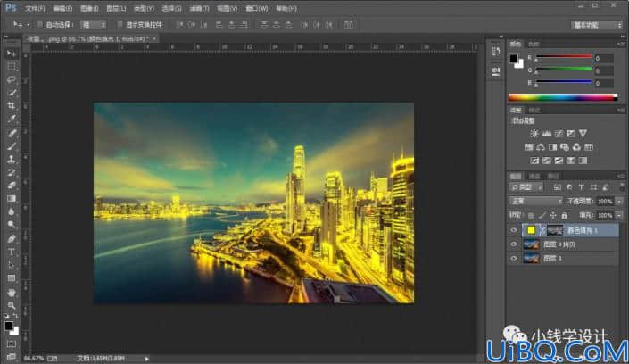Image resolution: width=629 pixels, height=364 pixels.
Task: Filter layers by type layers icon
Action: tap(581, 187)
